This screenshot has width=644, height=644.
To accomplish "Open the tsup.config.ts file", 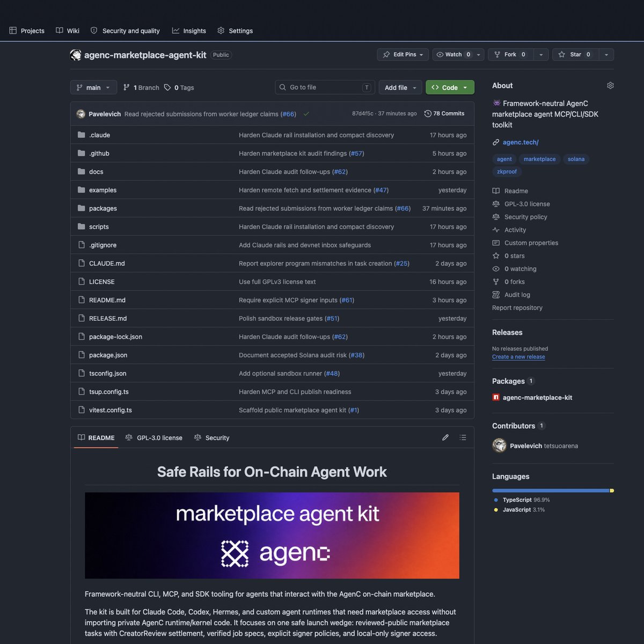I will click(109, 391).
